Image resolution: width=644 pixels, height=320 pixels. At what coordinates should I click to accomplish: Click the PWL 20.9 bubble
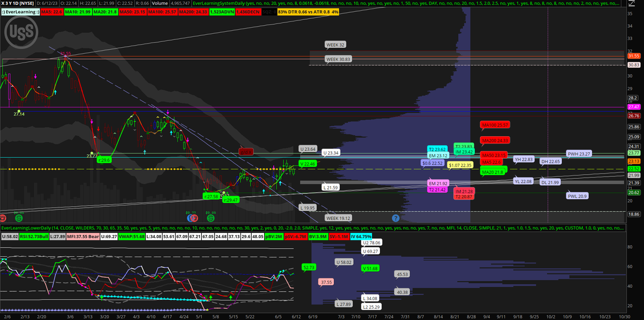[577, 196]
